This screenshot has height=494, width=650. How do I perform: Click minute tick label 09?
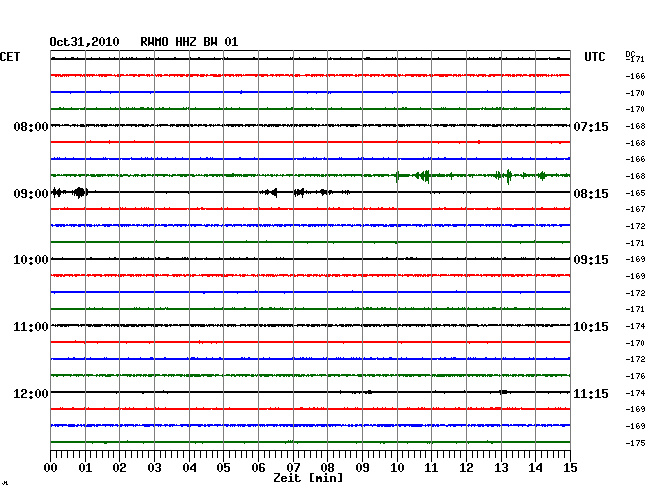coord(362,468)
